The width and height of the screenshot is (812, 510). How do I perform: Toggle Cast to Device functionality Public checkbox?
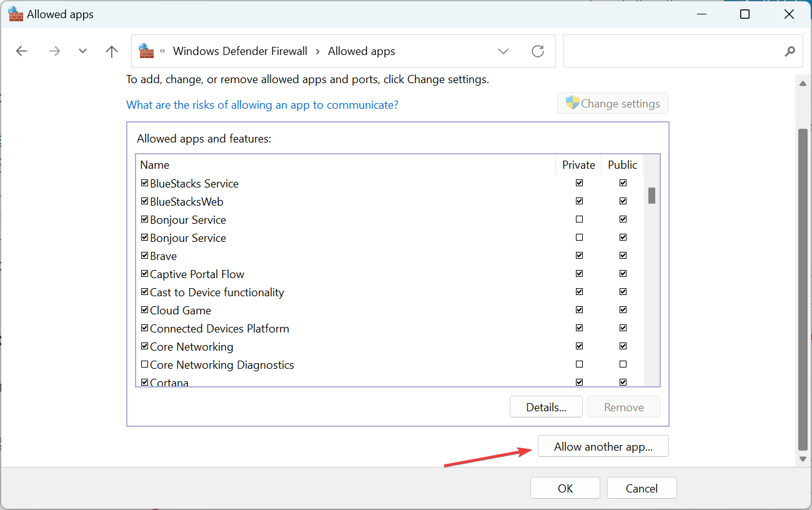pos(623,292)
